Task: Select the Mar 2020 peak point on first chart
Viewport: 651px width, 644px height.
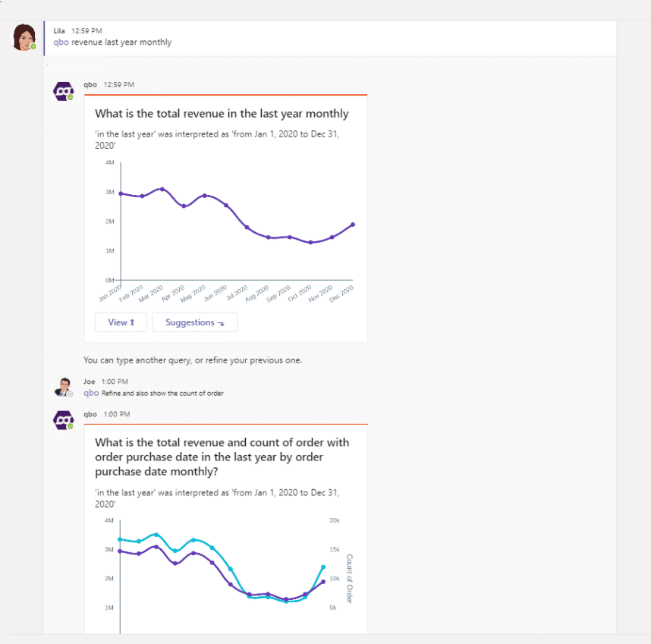Action: pos(162,189)
